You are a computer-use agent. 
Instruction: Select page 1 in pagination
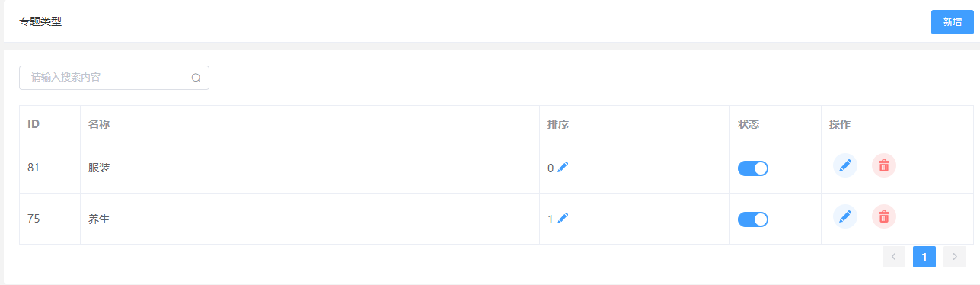[x=924, y=257]
